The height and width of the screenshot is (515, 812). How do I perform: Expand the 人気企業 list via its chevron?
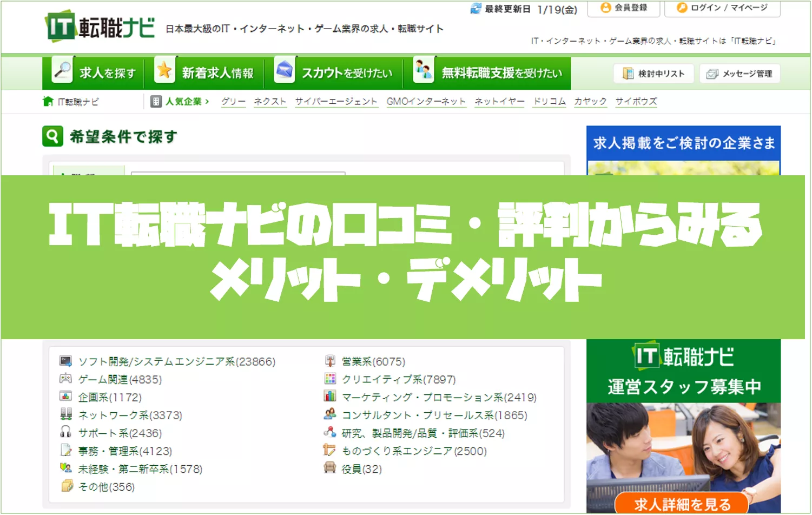point(208,101)
